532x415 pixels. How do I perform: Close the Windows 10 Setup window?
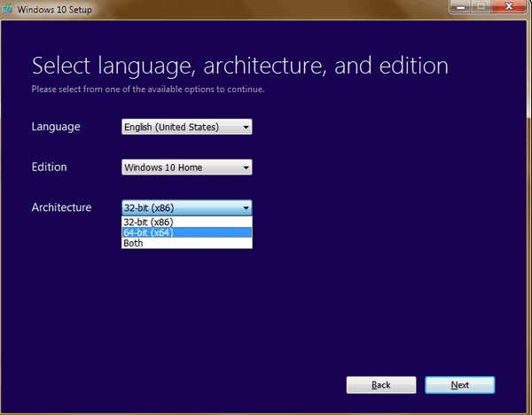tap(509, 6)
